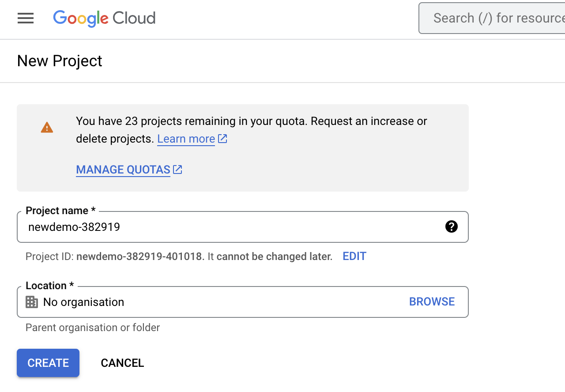Click 'Parent organisation or folder' helper text
The height and width of the screenshot is (392, 565).
click(93, 328)
